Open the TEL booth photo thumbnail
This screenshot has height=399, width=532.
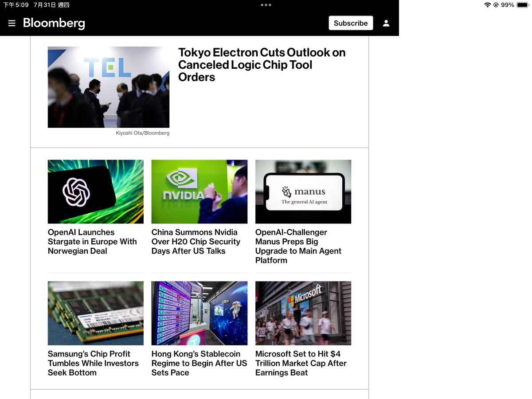[x=109, y=87]
